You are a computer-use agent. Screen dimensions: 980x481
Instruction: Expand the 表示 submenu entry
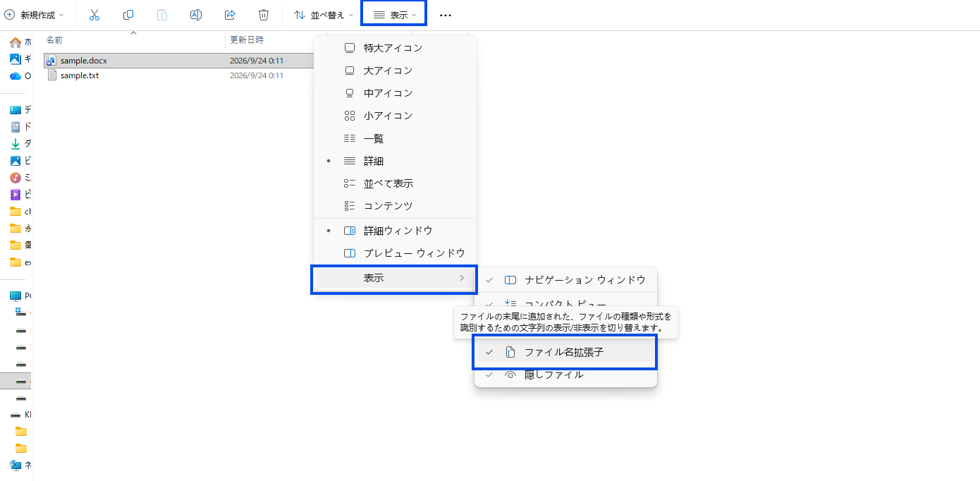pyautogui.click(x=395, y=279)
